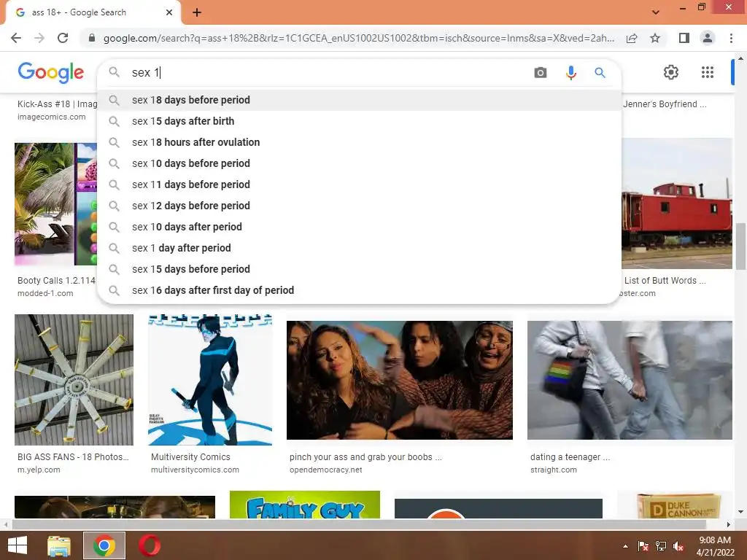
Task: Click the lock icon in address bar
Action: pyautogui.click(x=92, y=38)
